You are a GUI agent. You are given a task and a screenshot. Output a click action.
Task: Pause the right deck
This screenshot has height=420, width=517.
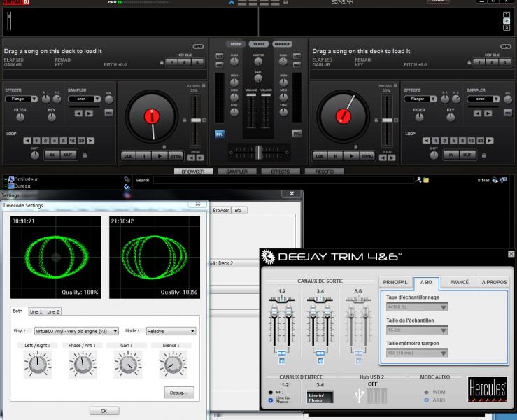335,156
